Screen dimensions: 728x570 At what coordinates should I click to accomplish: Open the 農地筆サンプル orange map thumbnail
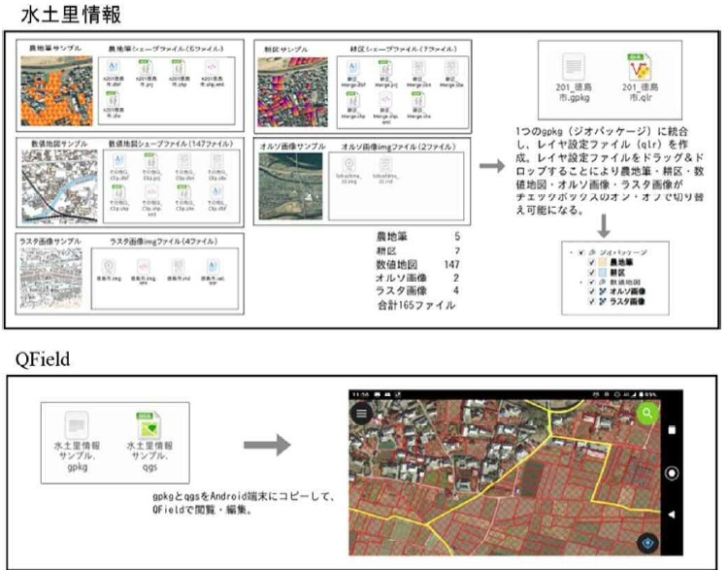click(x=56, y=91)
